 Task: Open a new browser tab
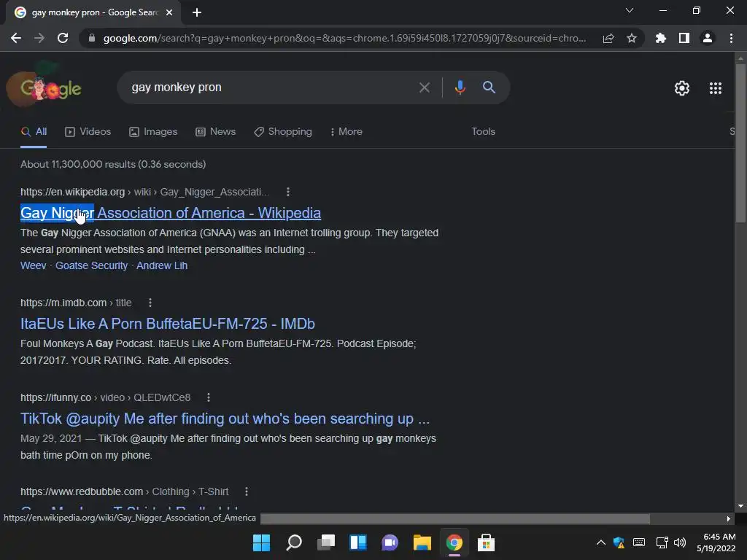[197, 12]
